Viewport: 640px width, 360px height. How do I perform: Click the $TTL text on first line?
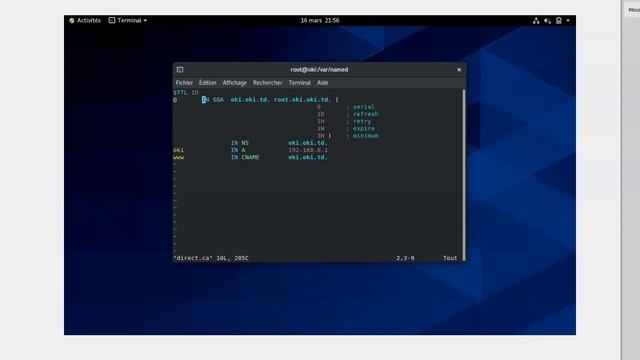180,93
